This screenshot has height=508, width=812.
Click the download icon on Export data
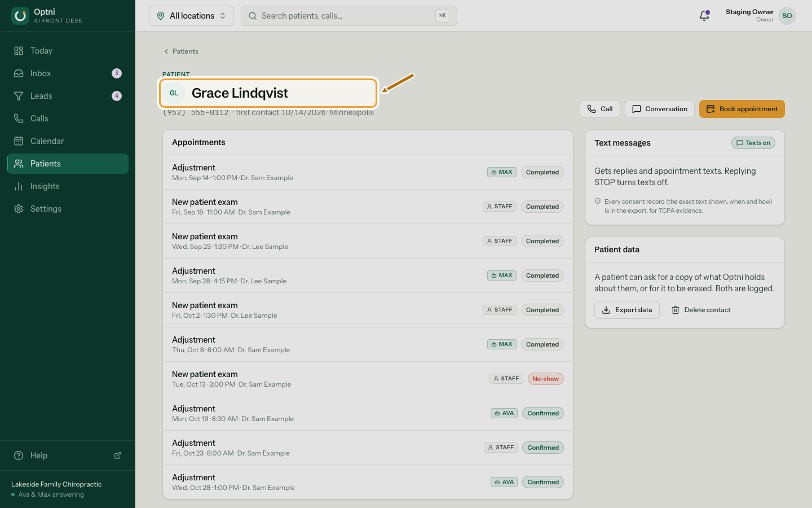coord(606,310)
